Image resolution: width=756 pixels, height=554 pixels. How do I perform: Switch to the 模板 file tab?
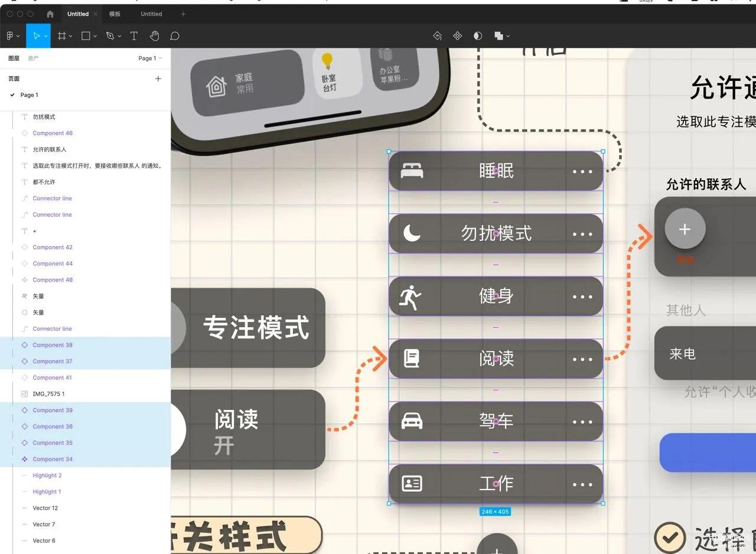[x=115, y=14]
